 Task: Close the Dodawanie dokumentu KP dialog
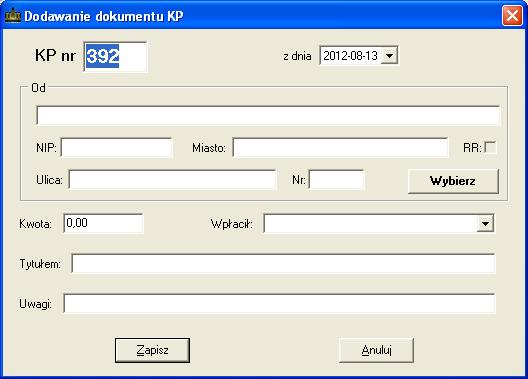(x=512, y=15)
